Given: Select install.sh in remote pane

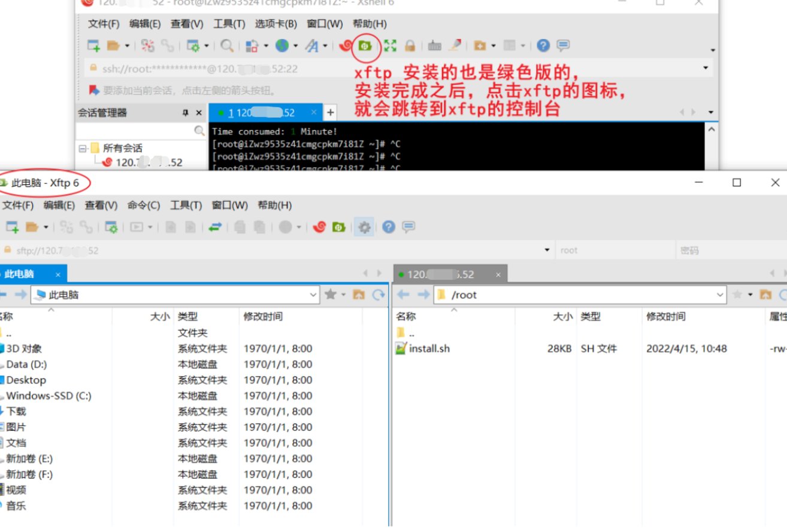Looking at the screenshot, I should (429, 349).
